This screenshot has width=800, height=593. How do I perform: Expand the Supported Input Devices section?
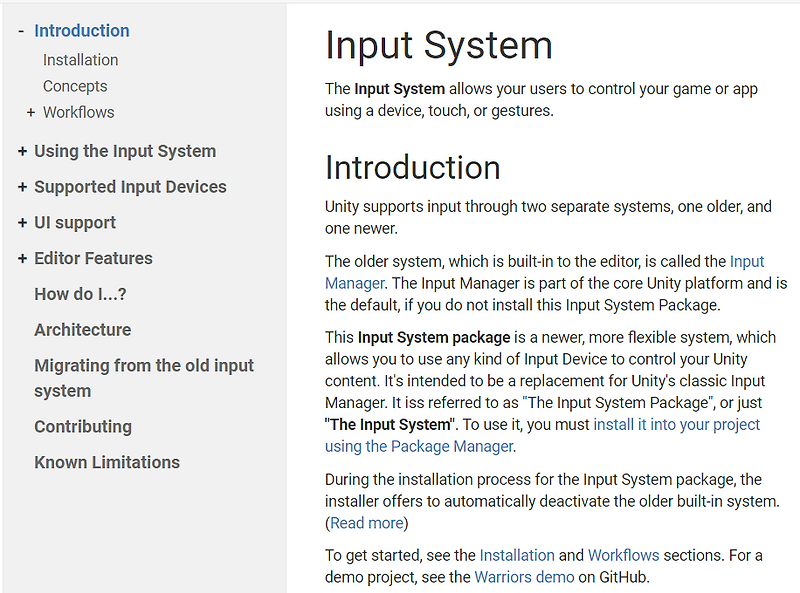[x=22, y=187]
